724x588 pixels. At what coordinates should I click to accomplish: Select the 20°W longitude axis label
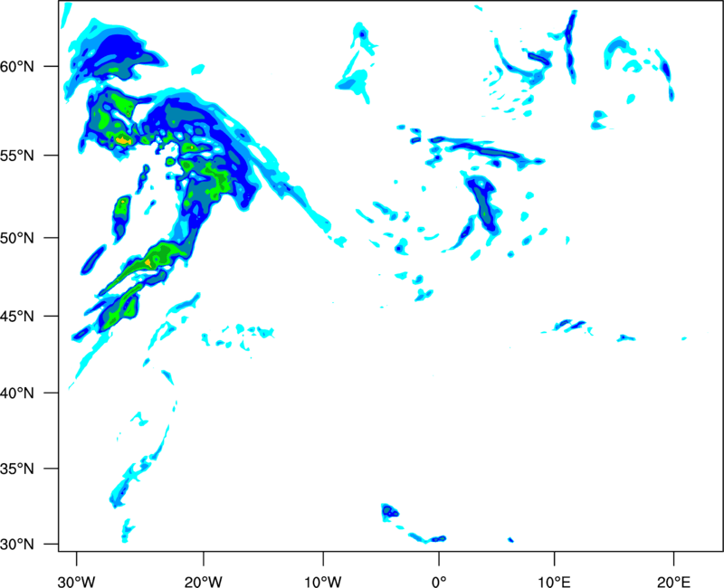click(204, 582)
